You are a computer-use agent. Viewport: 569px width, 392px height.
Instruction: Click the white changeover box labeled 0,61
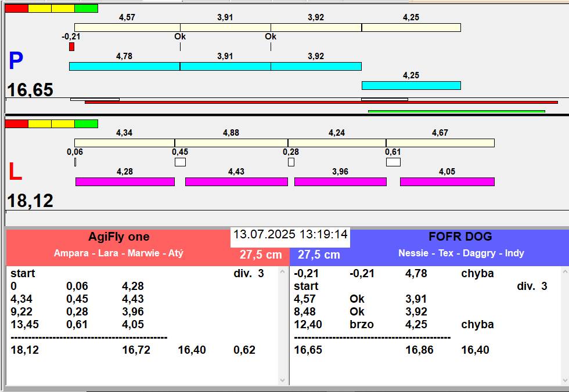(394, 162)
